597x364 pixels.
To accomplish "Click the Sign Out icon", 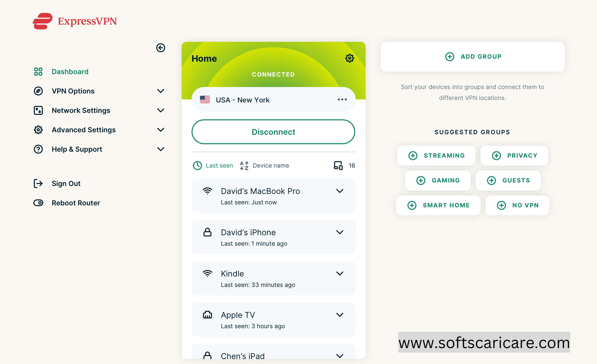I will pos(38,183).
